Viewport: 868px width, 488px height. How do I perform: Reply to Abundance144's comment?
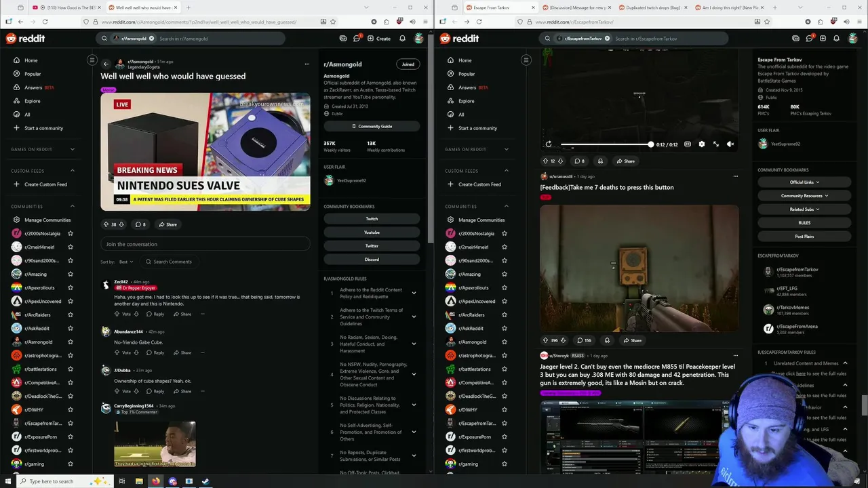click(x=155, y=352)
